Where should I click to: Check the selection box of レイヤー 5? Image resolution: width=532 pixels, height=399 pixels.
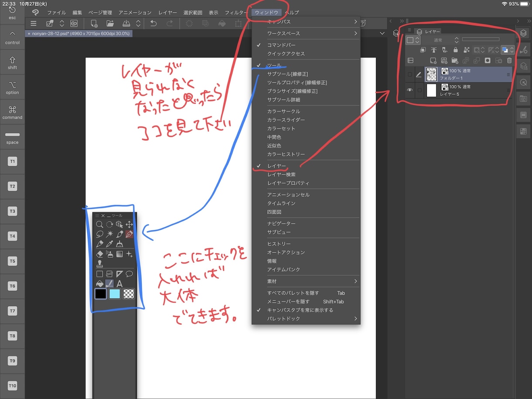click(x=419, y=90)
